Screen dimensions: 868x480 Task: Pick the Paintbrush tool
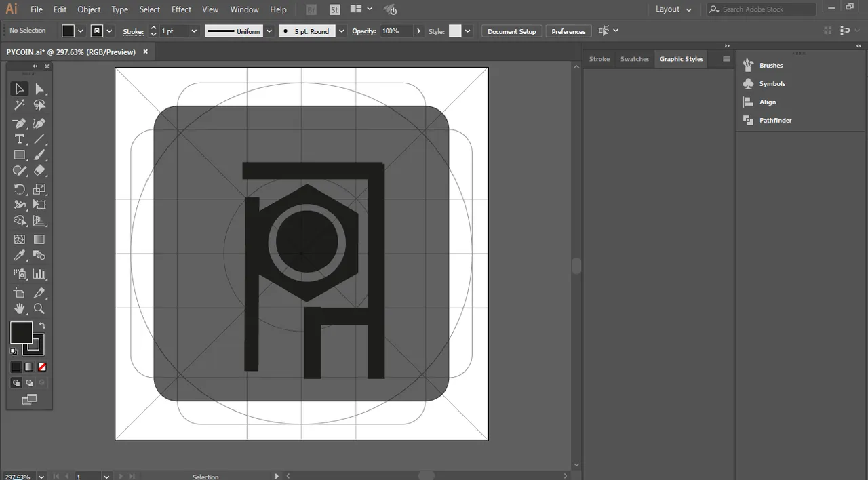click(x=39, y=155)
